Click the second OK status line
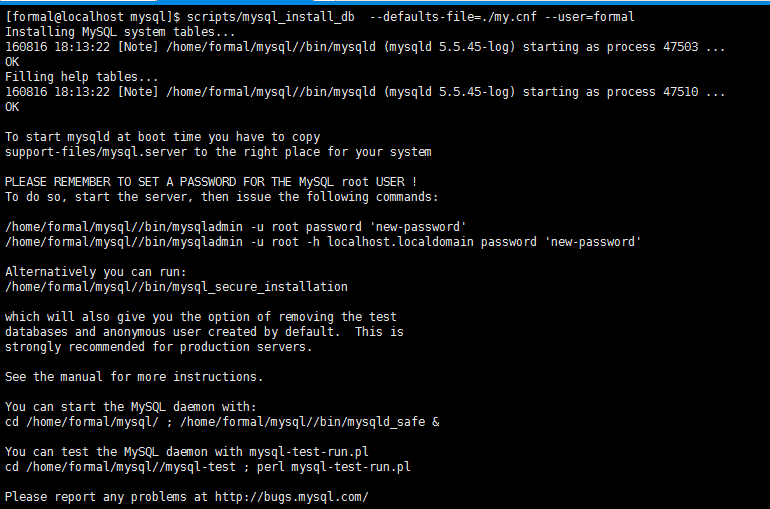Viewport: 770px width, 509px height. (x=12, y=107)
